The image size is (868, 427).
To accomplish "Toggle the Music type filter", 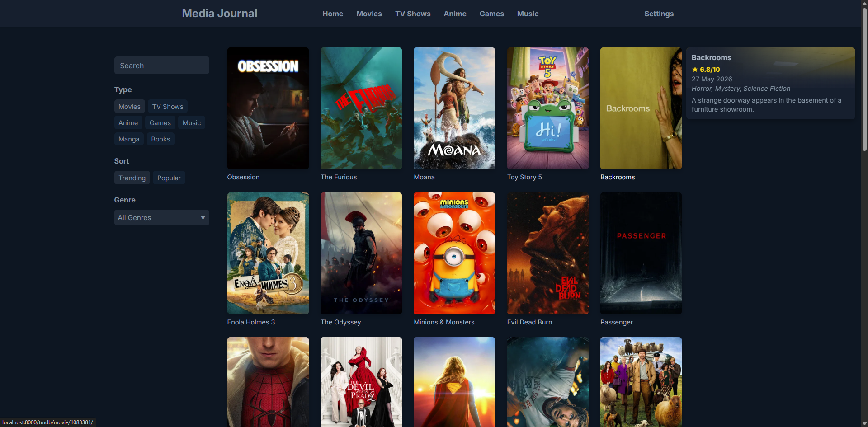I will pyautogui.click(x=192, y=123).
